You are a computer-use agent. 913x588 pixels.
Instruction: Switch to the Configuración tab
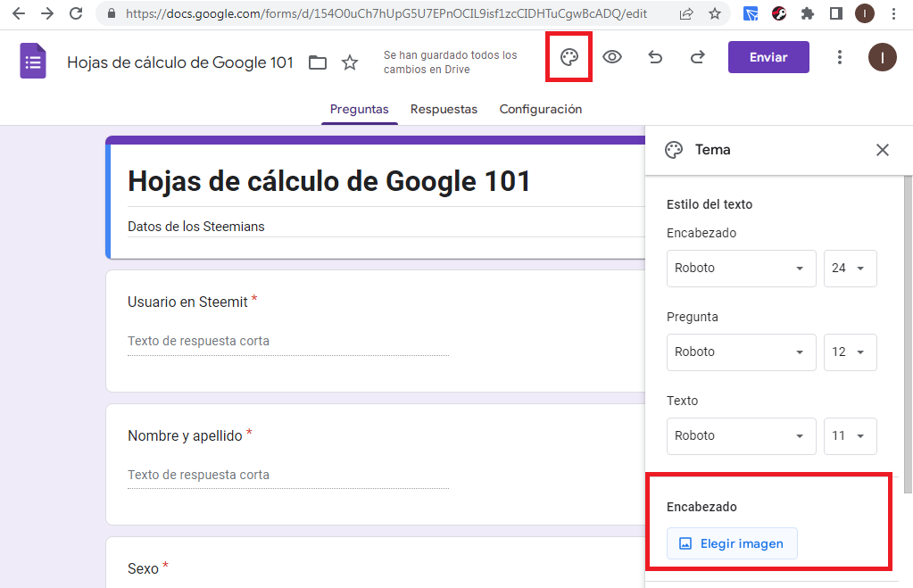540,109
